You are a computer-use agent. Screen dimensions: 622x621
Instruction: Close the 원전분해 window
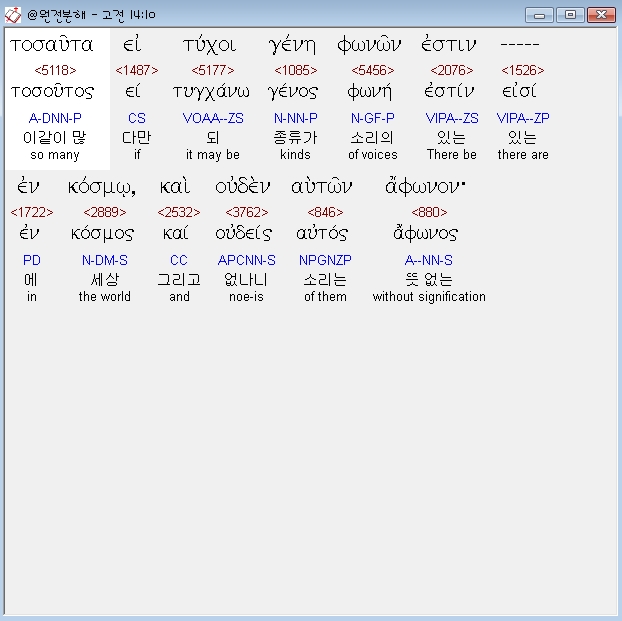[x=601, y=15]
